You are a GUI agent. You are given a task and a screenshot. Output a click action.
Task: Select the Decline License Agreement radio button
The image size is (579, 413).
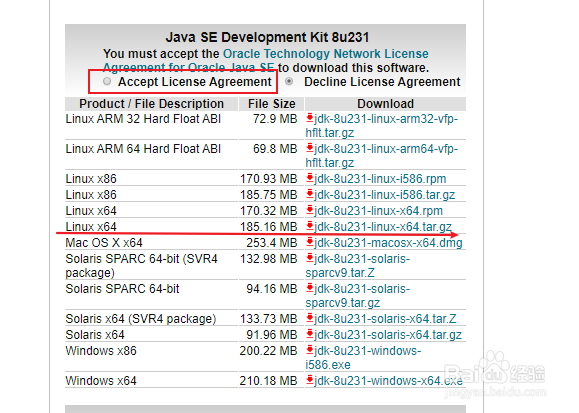coord(289,81)
